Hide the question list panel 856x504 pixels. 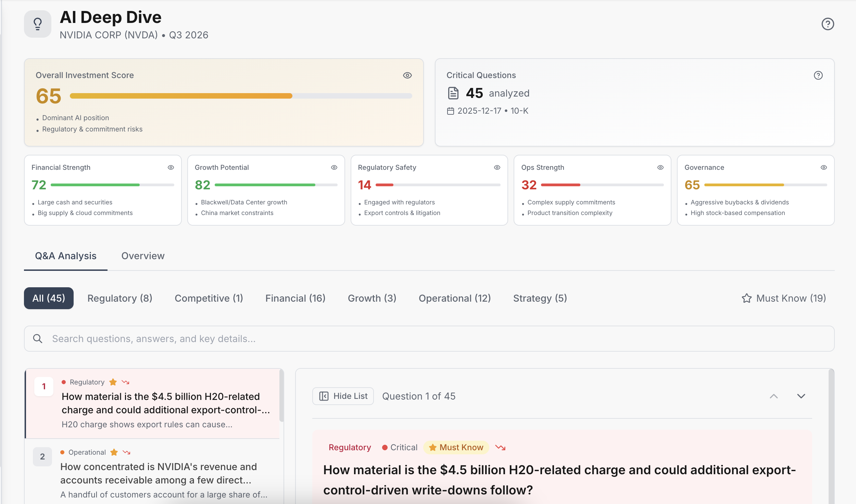pyautogui.click(x=343, y=396)
